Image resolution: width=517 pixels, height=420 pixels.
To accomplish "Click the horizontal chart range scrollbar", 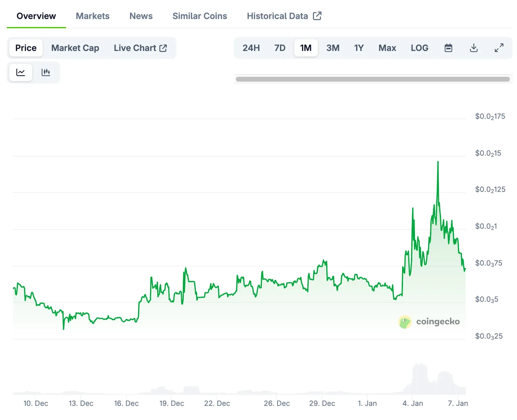I will coord(373,79).
